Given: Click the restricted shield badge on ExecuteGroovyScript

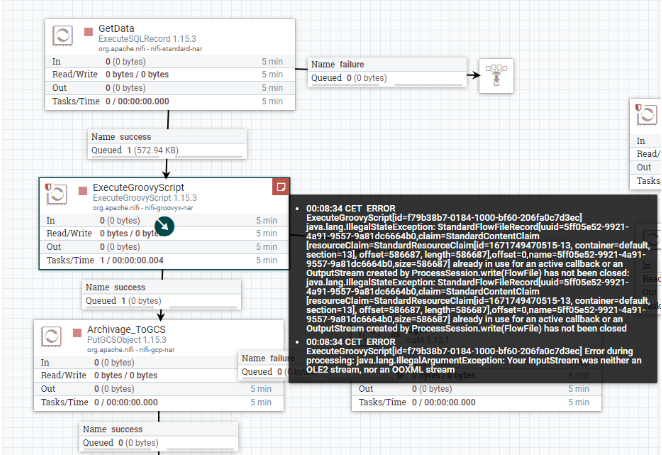Looking at the screenshot, I should coord(48,187).
